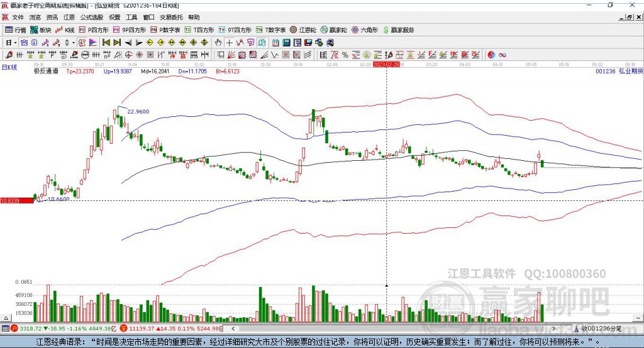Open the 江恩 menu
The image size is (644, 348).
coord(69,17)
